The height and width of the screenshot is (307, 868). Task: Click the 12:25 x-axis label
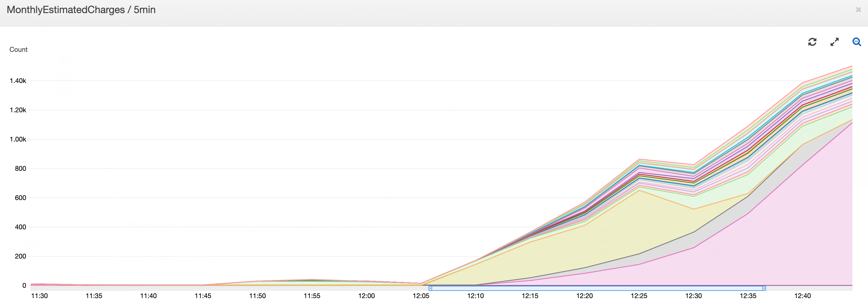click(x=639, y=296)
